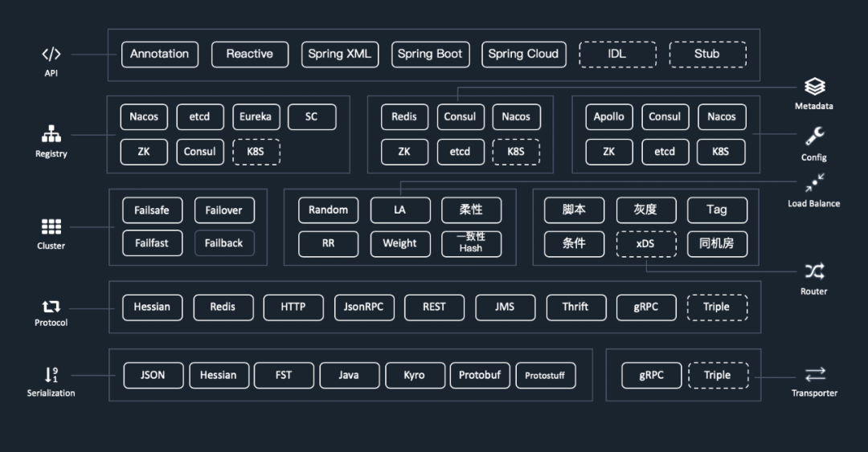Click the LA box
Viewport: 868px width, 452px height.
pyautogui.click(x=400, y=210)
